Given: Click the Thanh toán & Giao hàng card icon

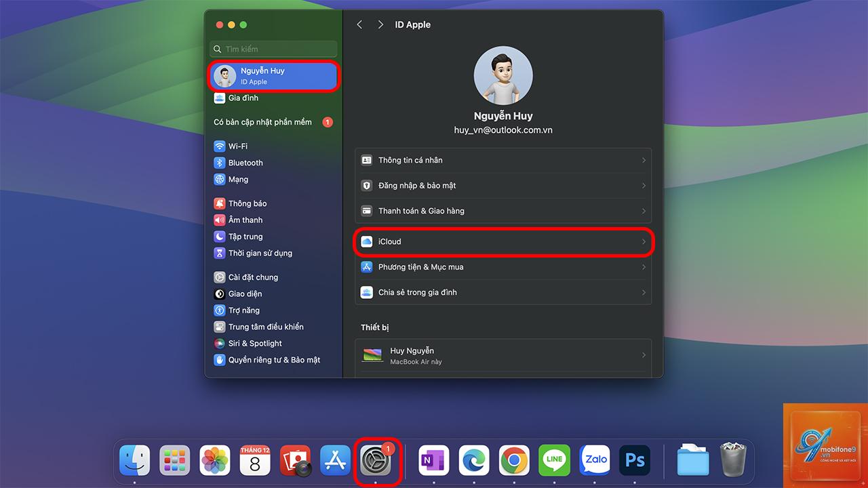Looking at the screenshot, I should click(x=367, y=211).
